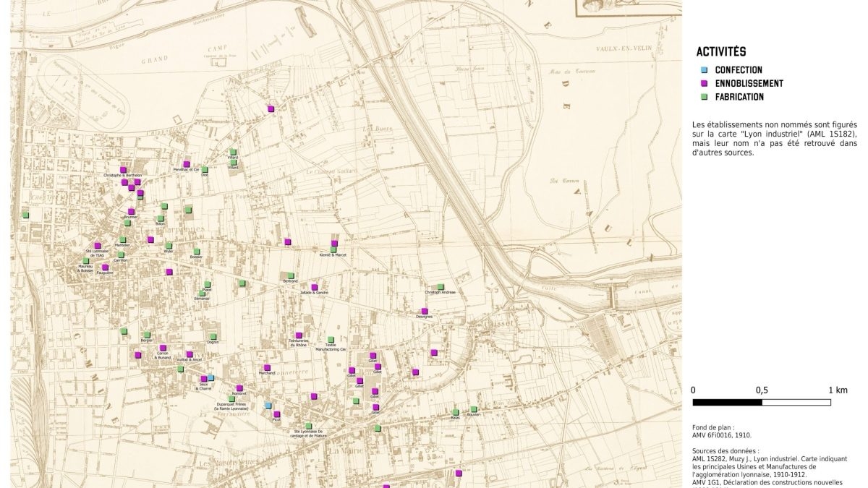
Task: Click the Balas green marker
Action: [455, 412]
